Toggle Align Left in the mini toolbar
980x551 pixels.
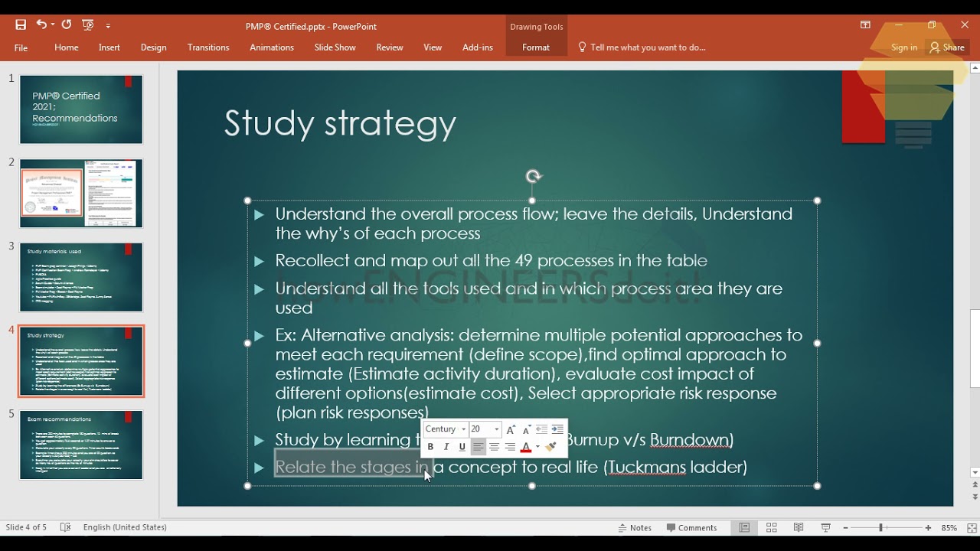coord(478,447)
